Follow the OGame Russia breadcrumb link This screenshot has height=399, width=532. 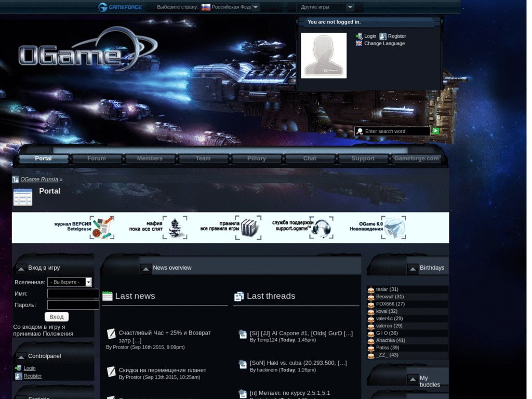[x=39, y=179]
